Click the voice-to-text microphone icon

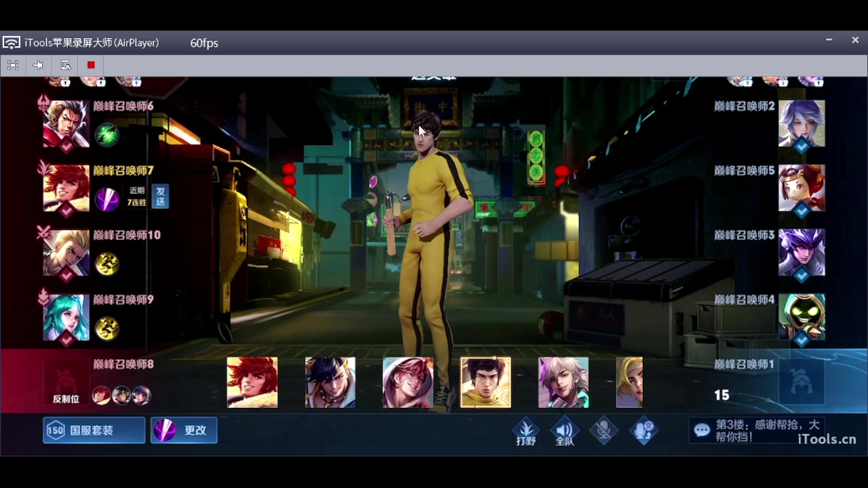click(x=644, y=431)
